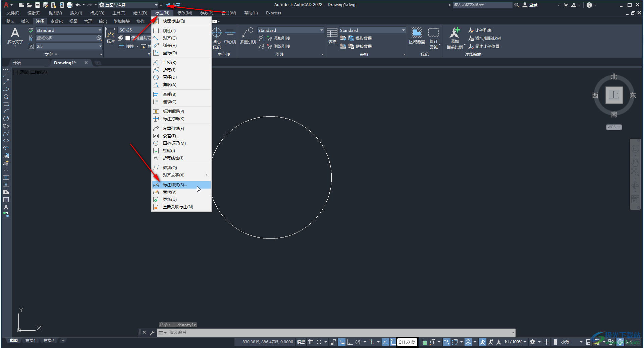Open the Help question mark icon

tap(589, 5)
